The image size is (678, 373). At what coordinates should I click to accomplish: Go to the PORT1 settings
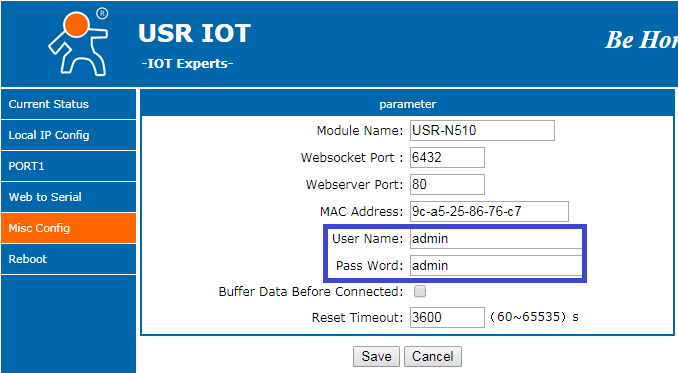coord(68,166)
